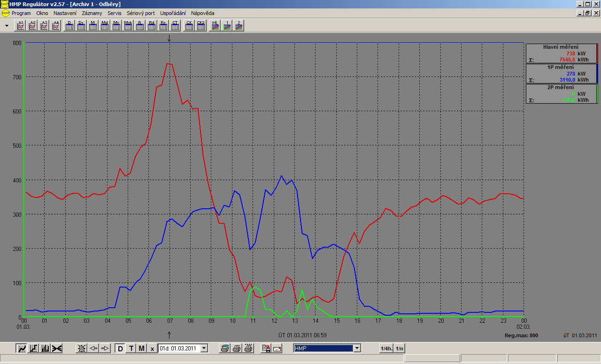Screen dimensions: 601x364
Task: Click the HMP icon in the menu bar
Action: pyautogui.click(x=6, y=13)
